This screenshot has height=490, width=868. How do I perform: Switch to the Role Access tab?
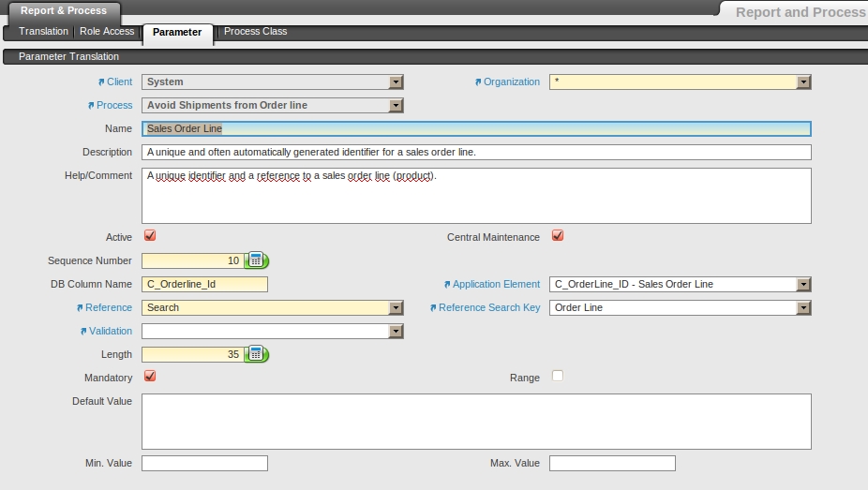click(107, 32)
